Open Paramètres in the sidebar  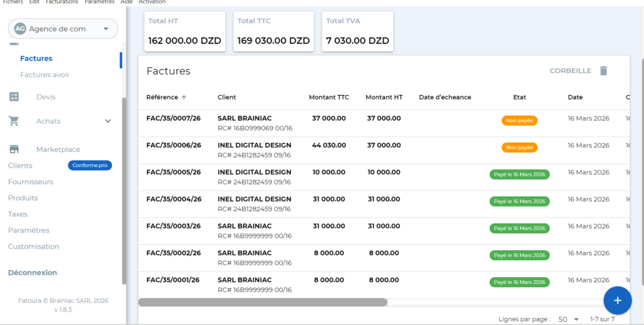pyautogui.click(x=29, y=231)
